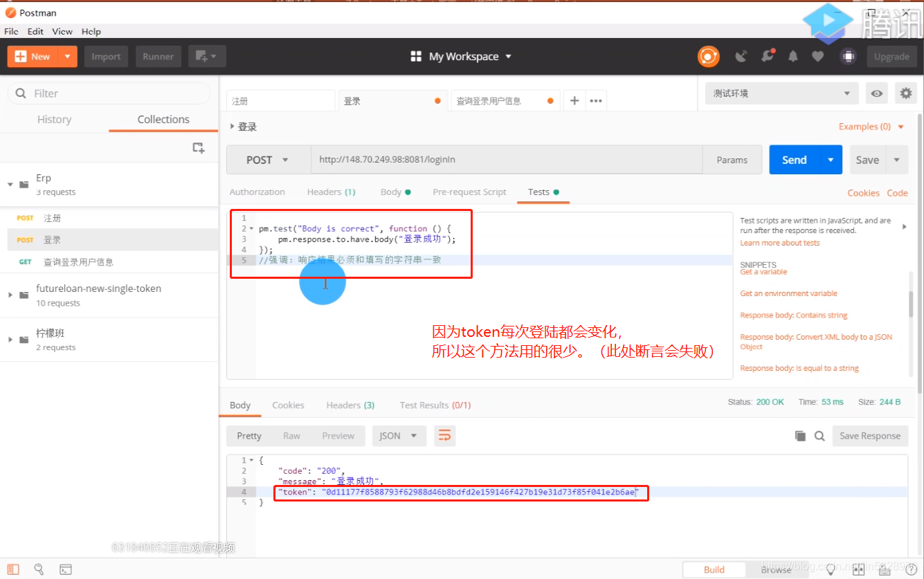This screenshot has width=924, height=579.
Task: Click the Save Response button
Action: coord(870,436)
